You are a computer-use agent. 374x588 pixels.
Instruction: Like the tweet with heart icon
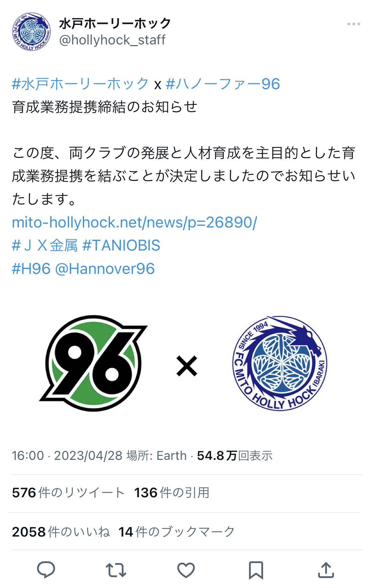tap(186, 570)
